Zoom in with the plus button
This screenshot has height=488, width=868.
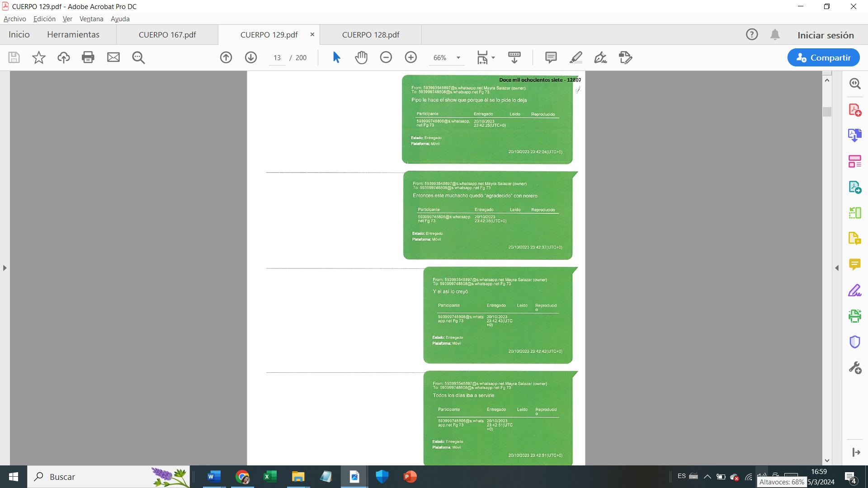[411, 57]
